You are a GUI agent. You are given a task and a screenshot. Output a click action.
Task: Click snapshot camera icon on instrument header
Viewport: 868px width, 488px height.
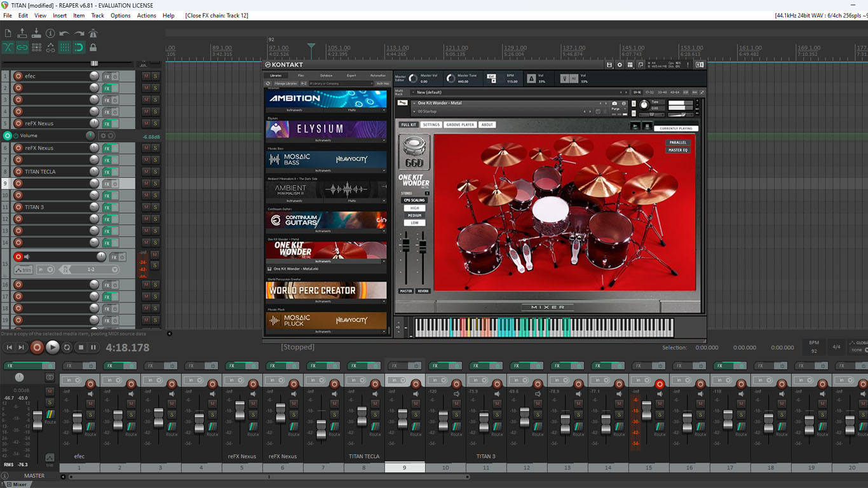pyautogui.click(x=614, y=103)
